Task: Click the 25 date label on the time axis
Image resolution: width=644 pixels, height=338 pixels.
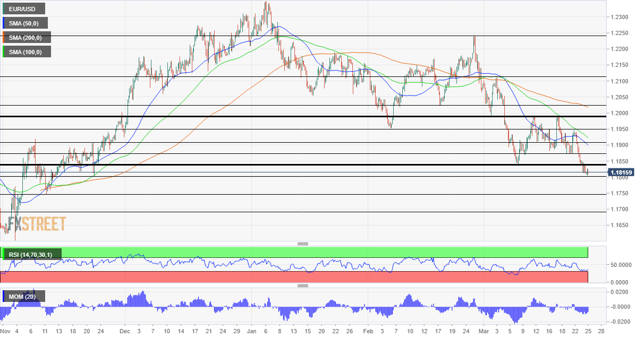Action: tap(588, 330)
